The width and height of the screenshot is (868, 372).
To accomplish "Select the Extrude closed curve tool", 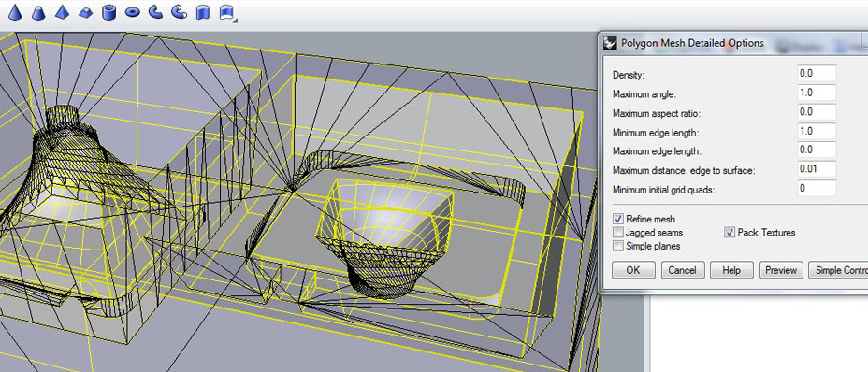I will tap(203, 12).
